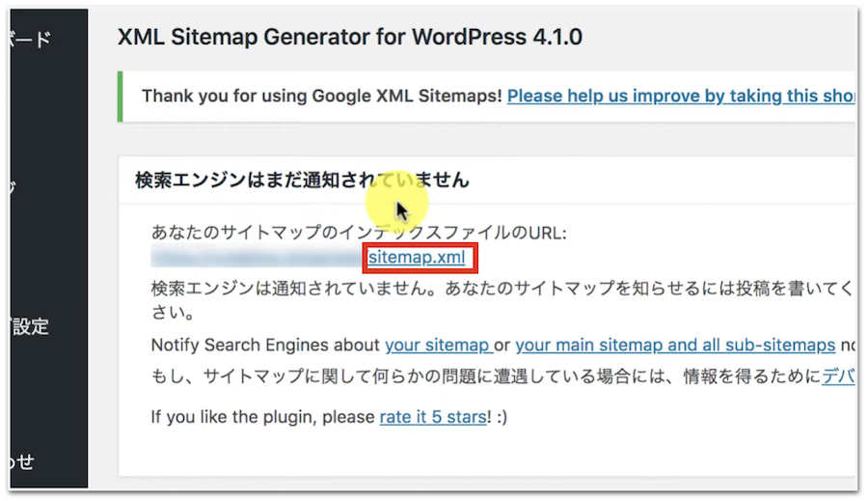Click the 'If you like the plugin' text
Image resolution: width=868 pixels, height=501 pixels.
[x=262, y=417]
